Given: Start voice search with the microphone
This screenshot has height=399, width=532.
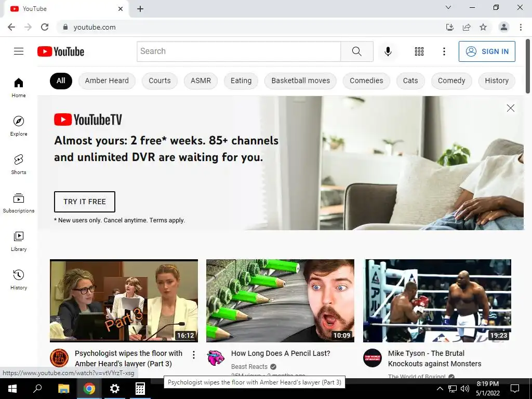Looking at the screenshot, I should tap(388, 51).
